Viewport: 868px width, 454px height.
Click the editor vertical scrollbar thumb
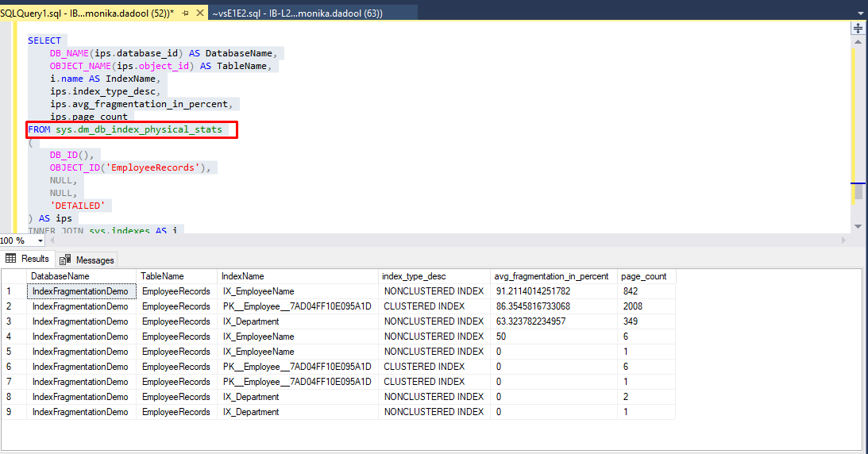click(x=858, y=191)
